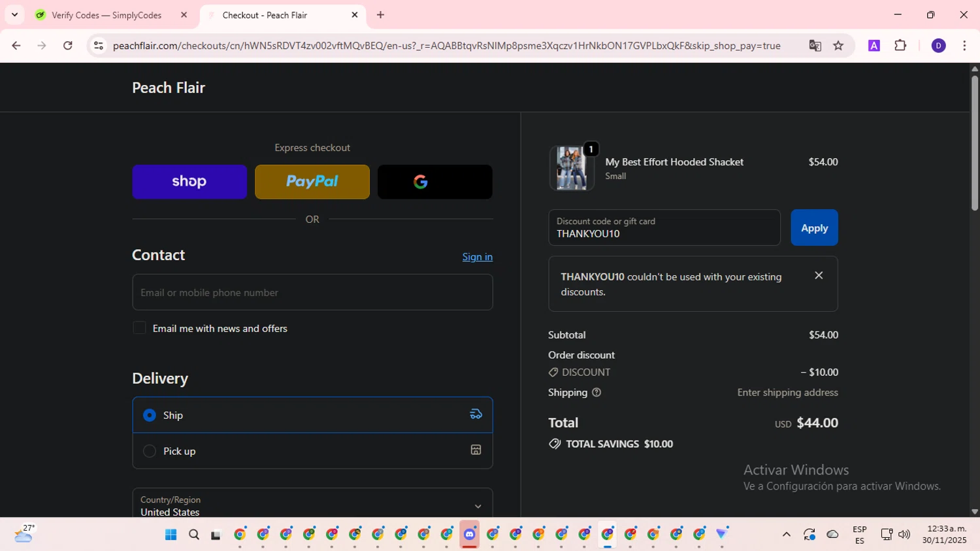Close the Verify Codes — SimplyCodes tab
Viewport: 980px width, 551px height.
point(184,15)
